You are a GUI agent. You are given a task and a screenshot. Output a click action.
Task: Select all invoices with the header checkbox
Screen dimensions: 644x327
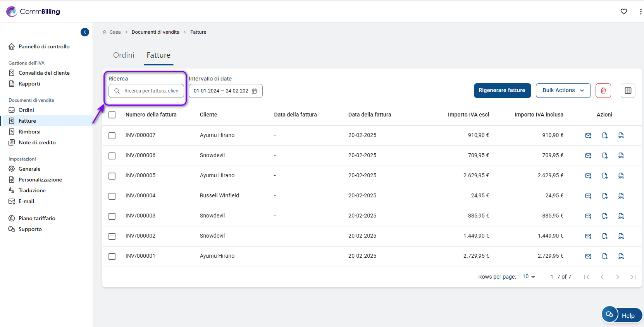[x=112, y=115]
